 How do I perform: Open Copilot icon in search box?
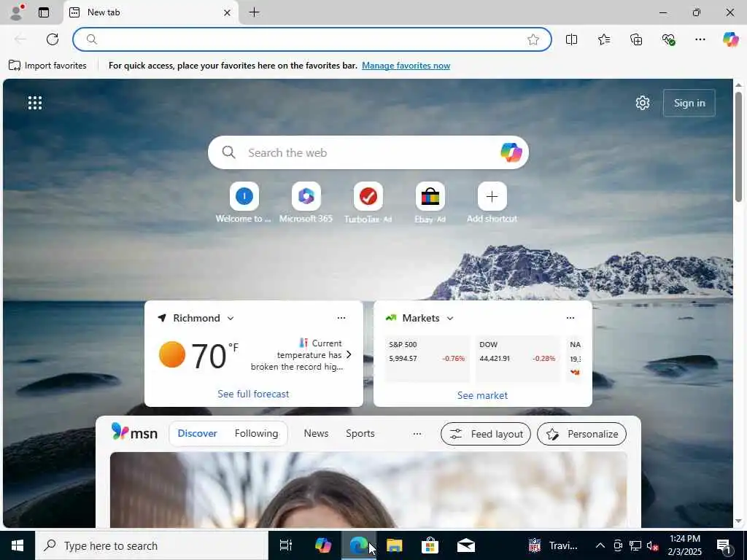(511, 152)
